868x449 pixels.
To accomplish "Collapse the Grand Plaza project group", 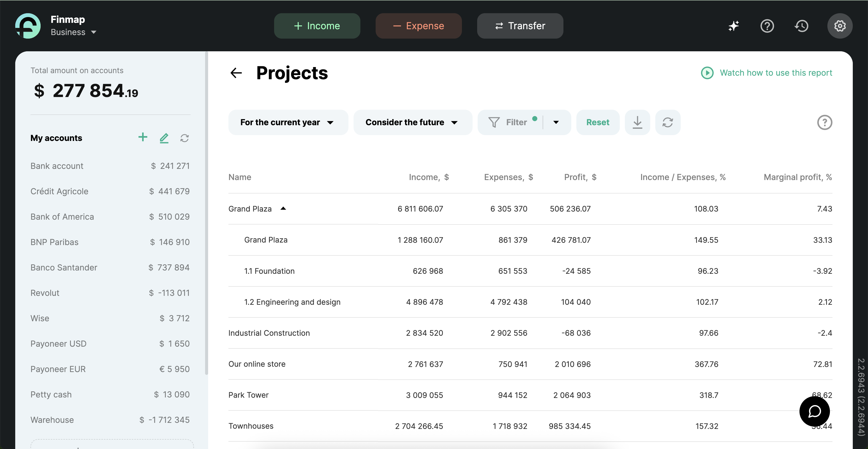I will tap(283, 209).
